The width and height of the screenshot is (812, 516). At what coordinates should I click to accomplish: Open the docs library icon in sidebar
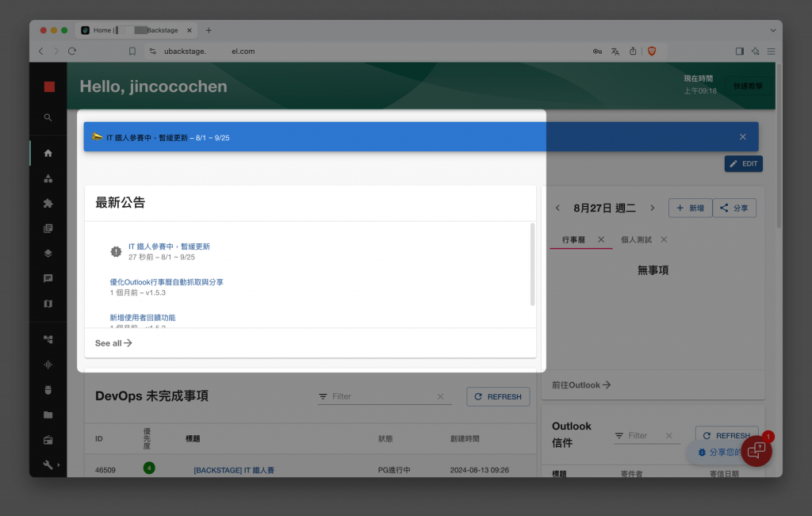(x=48, y=228)
